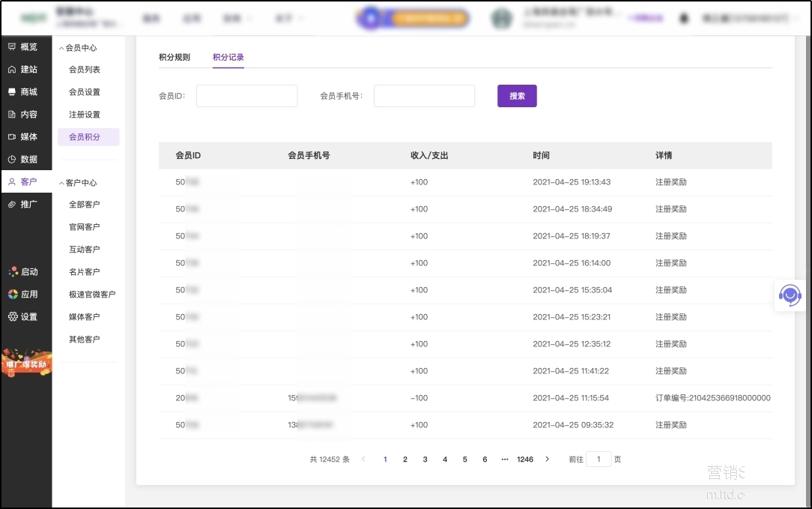812x509 pixels.
Task: Click the 会员ID input field
Action: pyautogui.click(x=246, y=96)
